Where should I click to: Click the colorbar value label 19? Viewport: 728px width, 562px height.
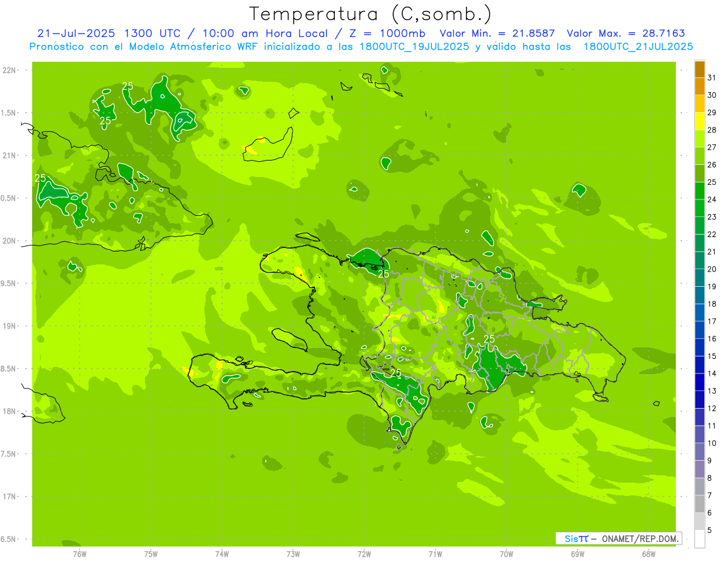click(712, 286)
